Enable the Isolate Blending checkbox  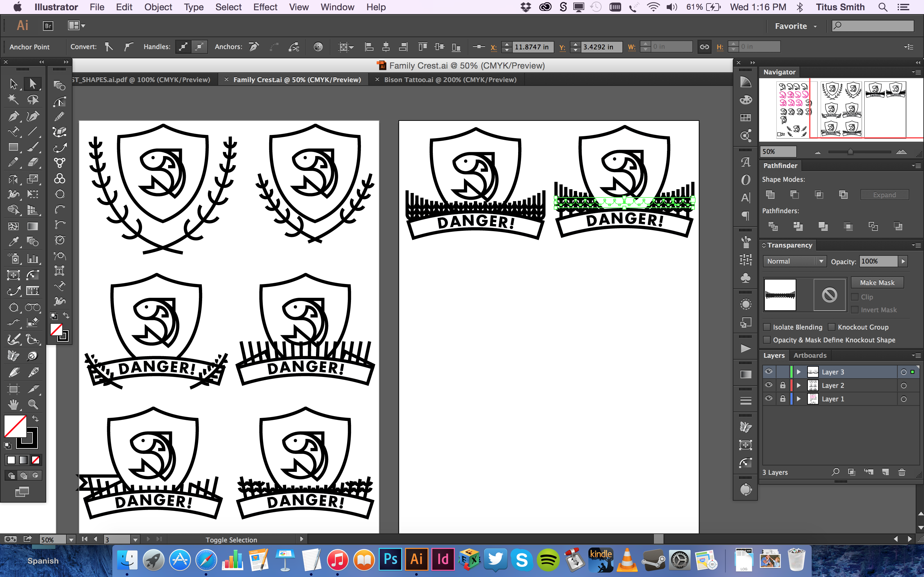pos(767,327)
